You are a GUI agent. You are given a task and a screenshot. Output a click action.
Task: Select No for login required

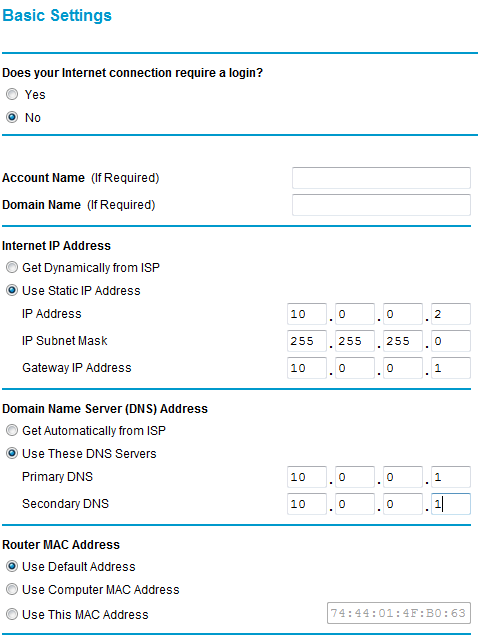12,117
